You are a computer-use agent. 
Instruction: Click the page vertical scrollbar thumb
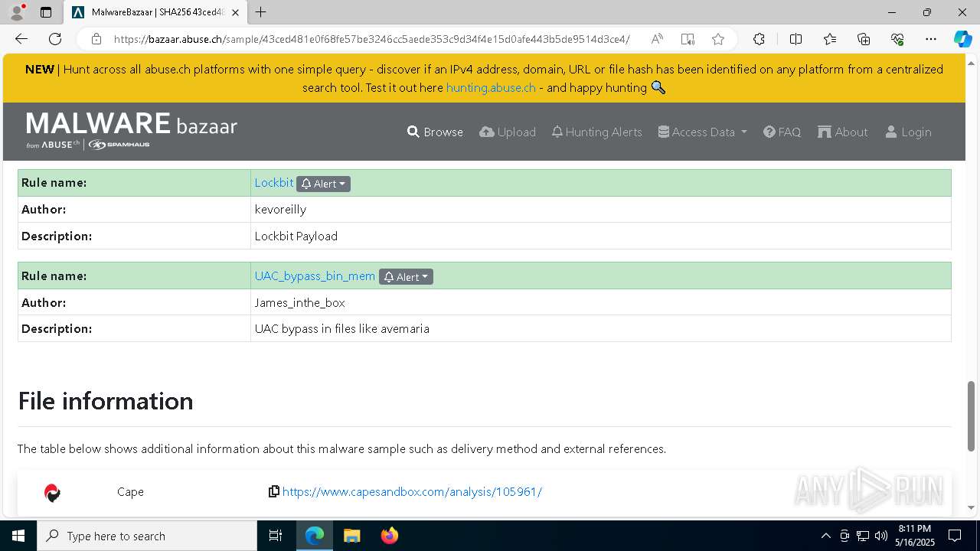pyautogui.click(x=972, y=416)
